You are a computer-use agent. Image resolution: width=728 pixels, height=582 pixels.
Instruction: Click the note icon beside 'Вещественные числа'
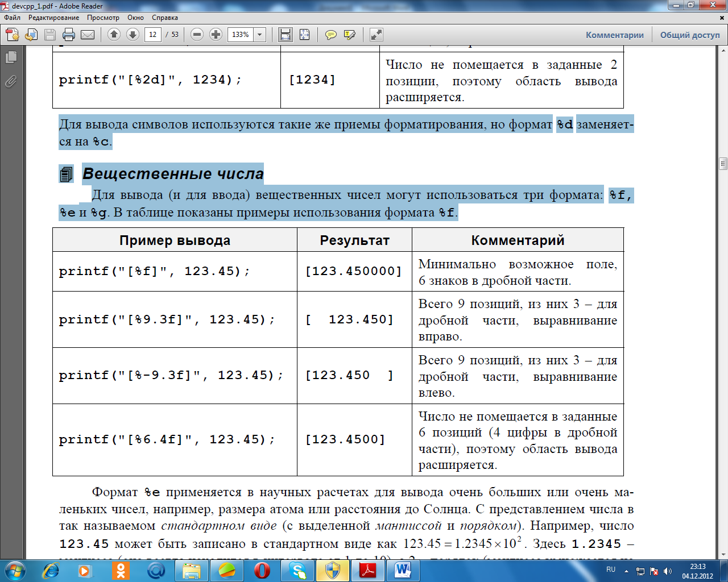67,174
